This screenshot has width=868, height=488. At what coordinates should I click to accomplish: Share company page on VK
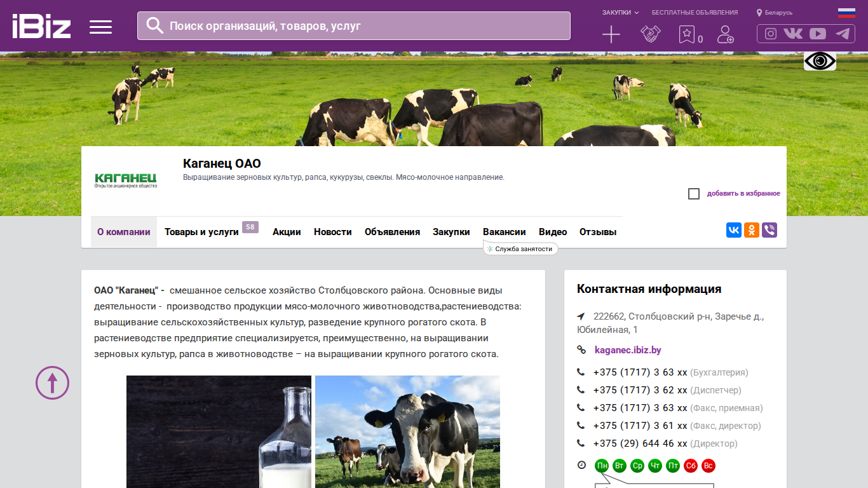[x=734, y=230]
